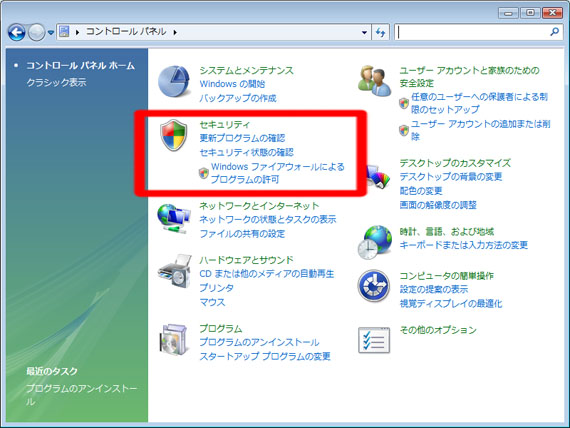Open 配色の変更 link
570x428 pixels.
[421, 191]
